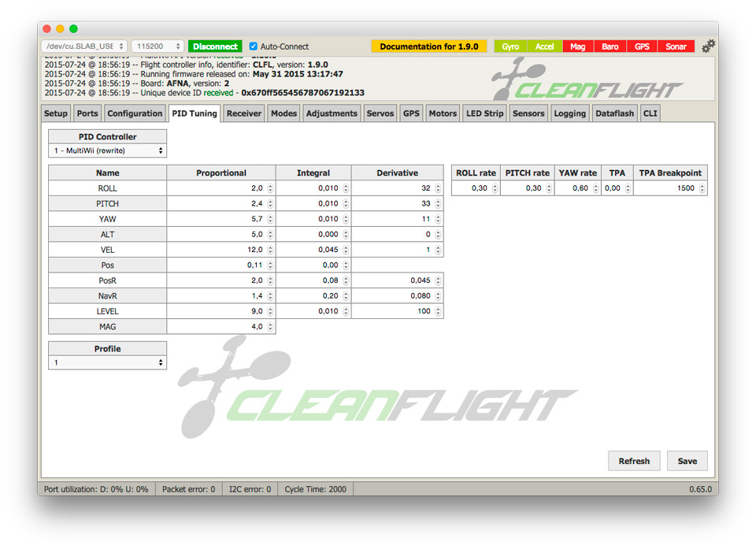Screen dimensions: 756x549
Task: Click the ROLL Derivative field 32
Action: 397,188
